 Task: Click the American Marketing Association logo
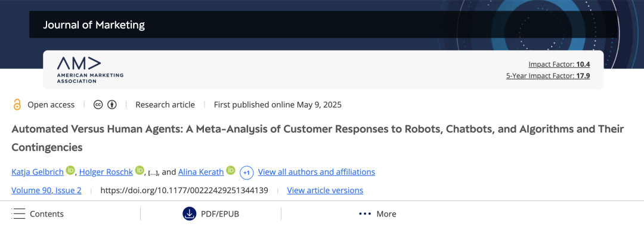coord(90,70)
